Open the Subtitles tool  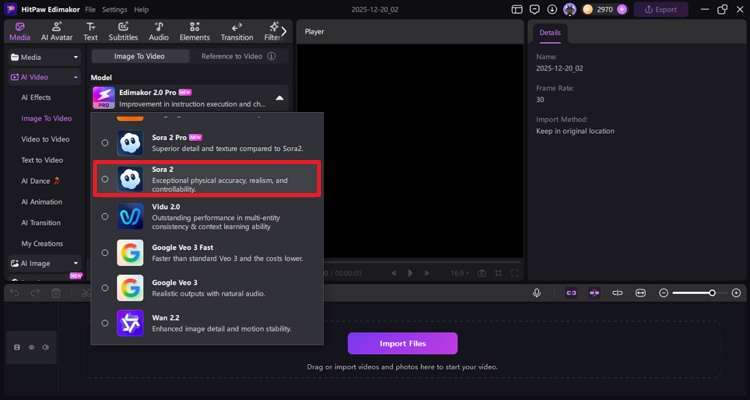tap(123, 32)
